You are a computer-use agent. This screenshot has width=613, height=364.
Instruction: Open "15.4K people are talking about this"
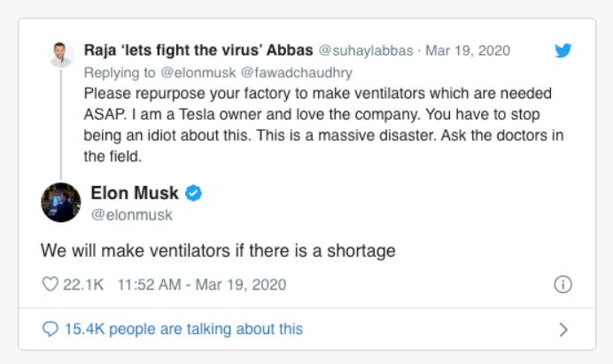coord(183,329)
